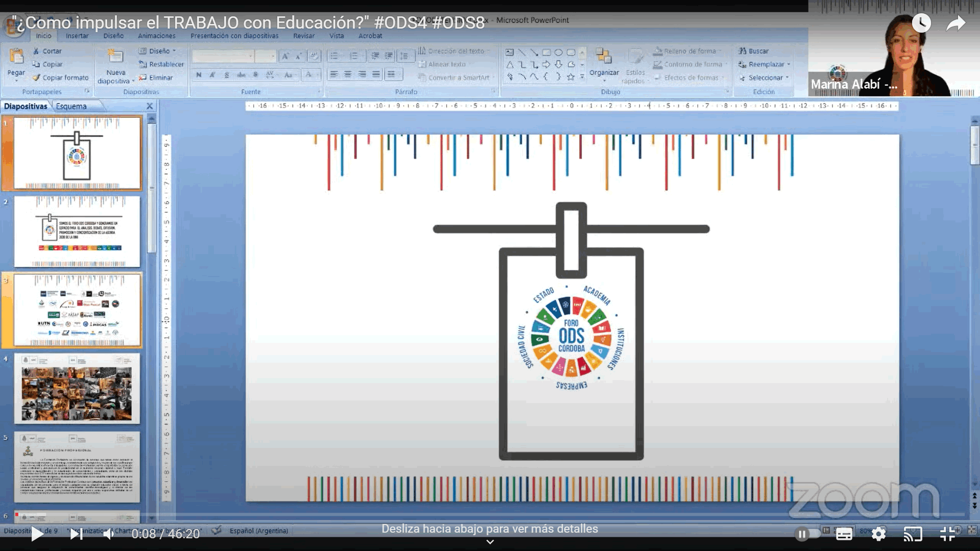Image resolution: width=980 pixels, height=551 pixels.
Task: Open the Diseño layout dropdown
Action: tap(159, 51)
